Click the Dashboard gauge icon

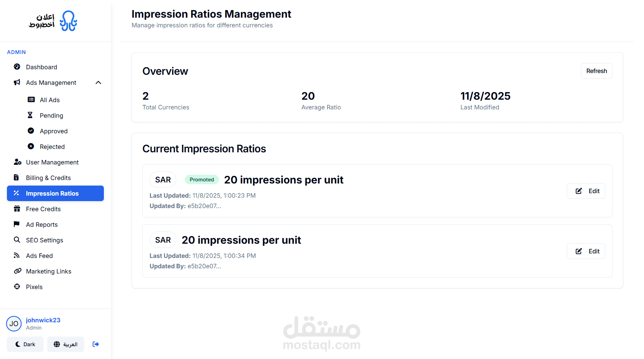[x=17, y=66]
